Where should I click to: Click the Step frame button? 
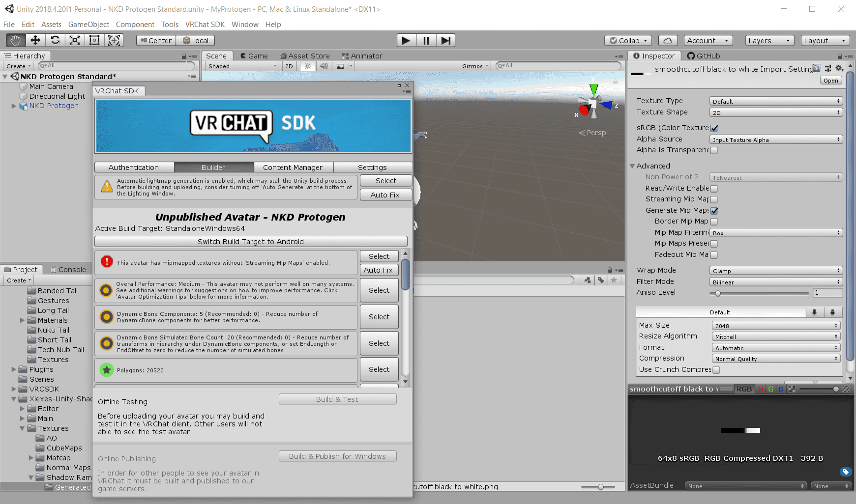click(x=445, y=40)
